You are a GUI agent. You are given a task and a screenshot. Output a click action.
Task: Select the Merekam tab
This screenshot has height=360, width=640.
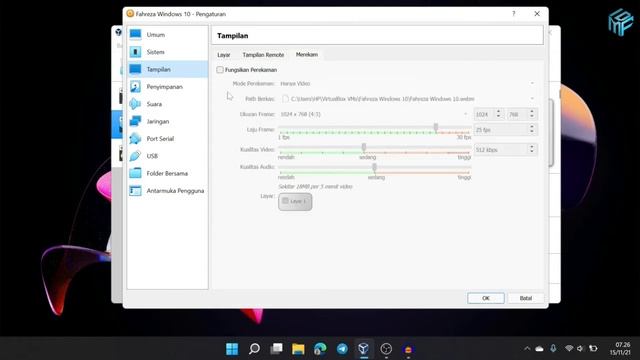307,54
